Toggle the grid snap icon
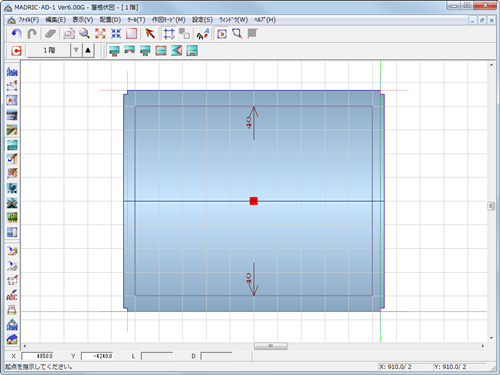500x375 pixels. point(169,34)
